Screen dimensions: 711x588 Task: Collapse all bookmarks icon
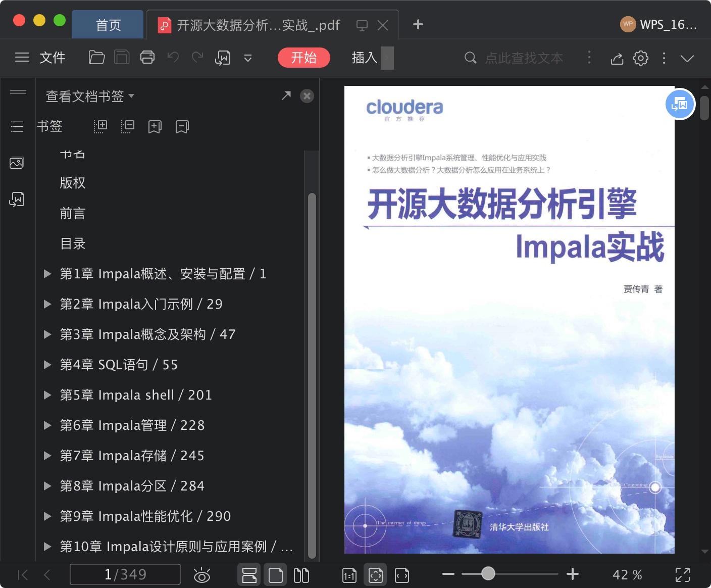click(x=128, y=126)
